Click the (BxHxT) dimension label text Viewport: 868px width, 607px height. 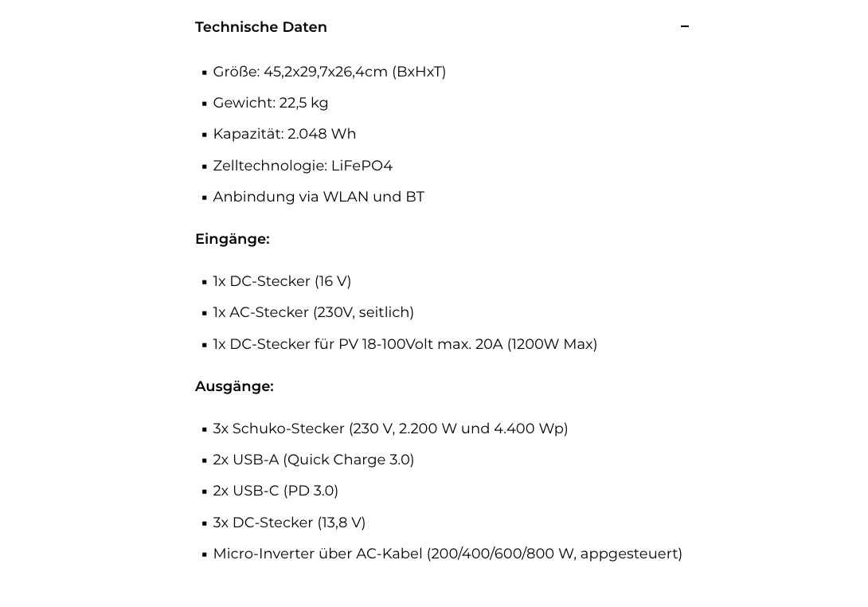click(419, 72)
